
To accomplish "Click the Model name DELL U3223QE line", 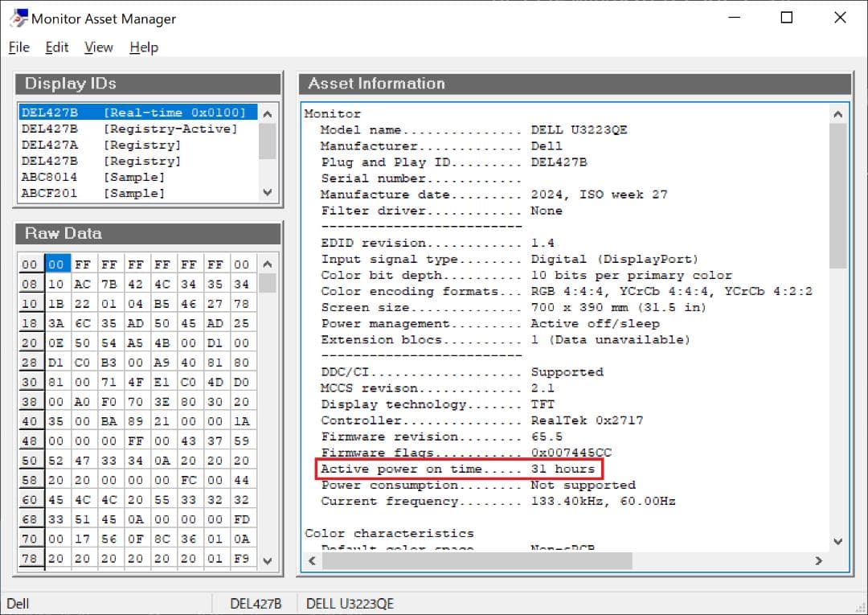I will click(x=474, y=130).
